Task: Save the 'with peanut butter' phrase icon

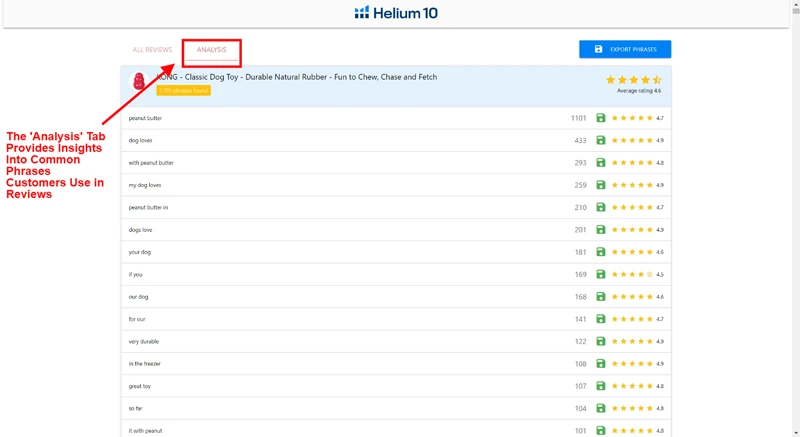Action: click(x=601, y=163)
